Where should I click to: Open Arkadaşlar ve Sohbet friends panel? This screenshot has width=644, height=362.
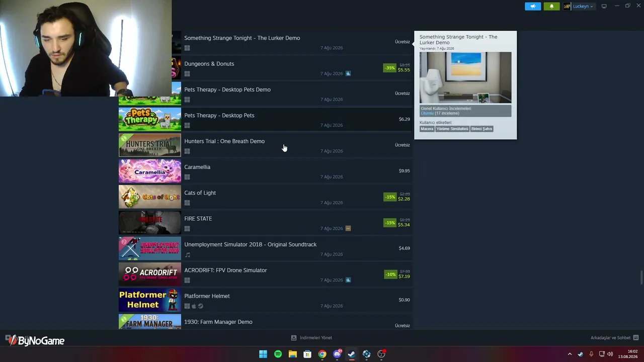(x=614, y=338)
